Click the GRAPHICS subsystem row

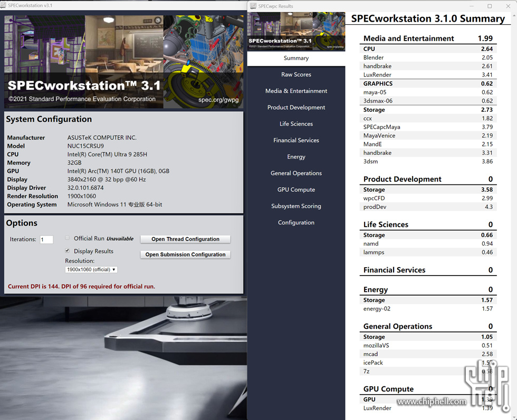[428, 84]
